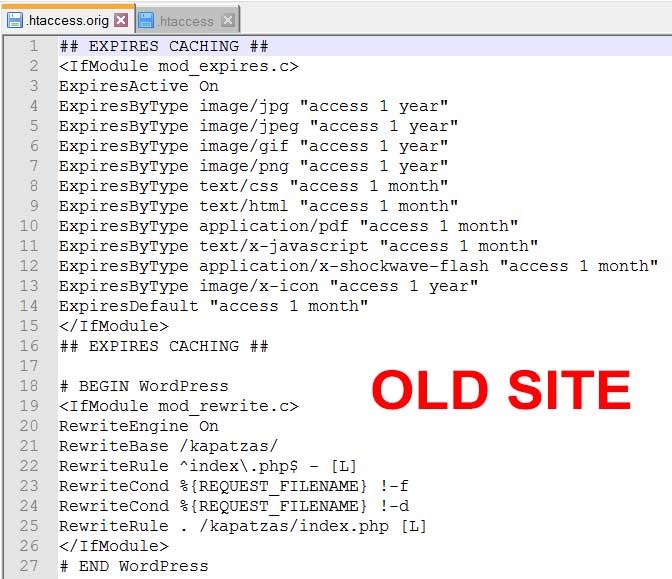Switch to the .htaccess tab
Viewport: 672px width, 579px height.
(x=185, y=20)
